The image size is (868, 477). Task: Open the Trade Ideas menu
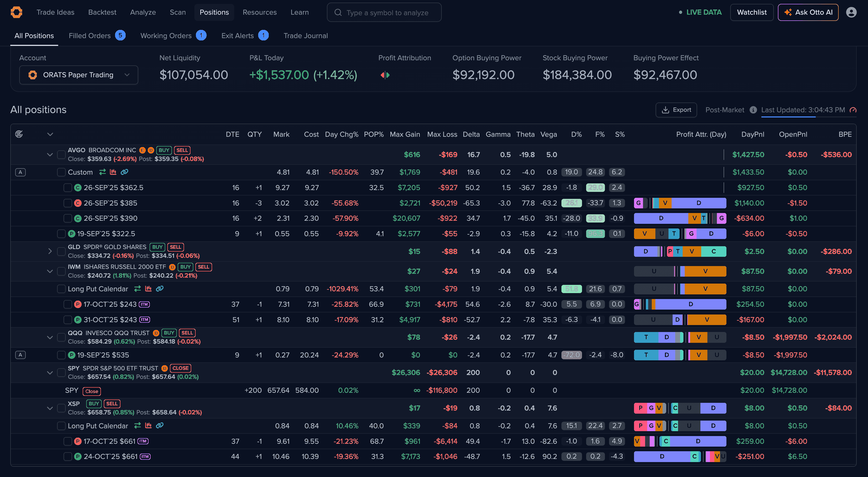55,12
